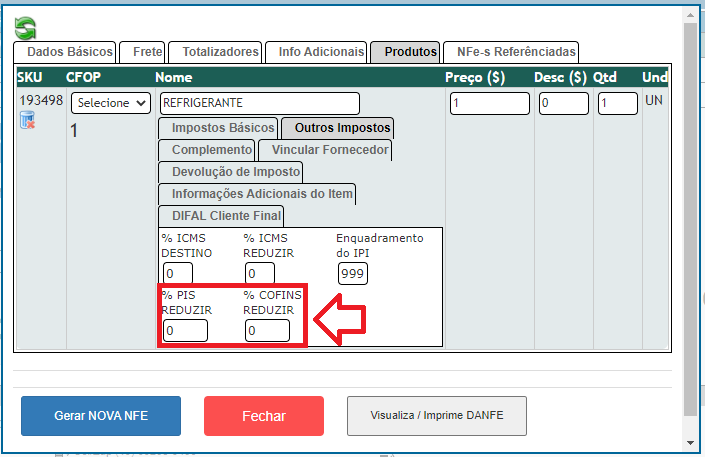Open Informações Adicionais do Item tab
Screen dimensions: 705x457
pyautogui.click(x=257, y=194)
